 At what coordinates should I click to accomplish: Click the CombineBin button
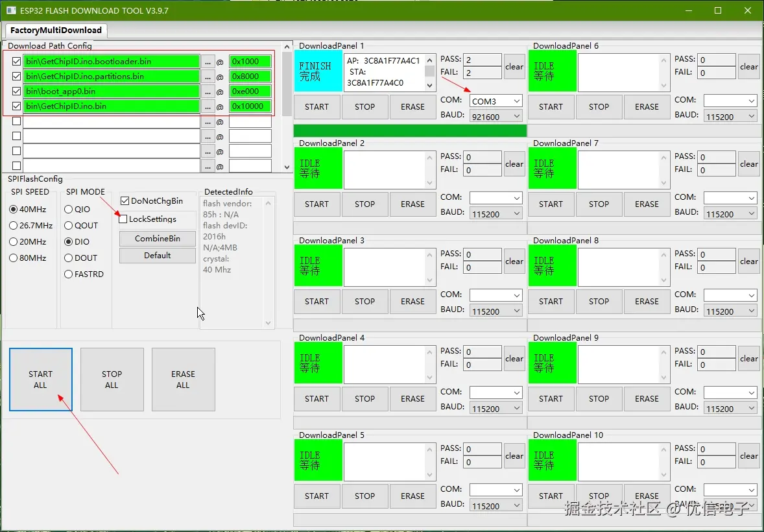tap(158, 239)
